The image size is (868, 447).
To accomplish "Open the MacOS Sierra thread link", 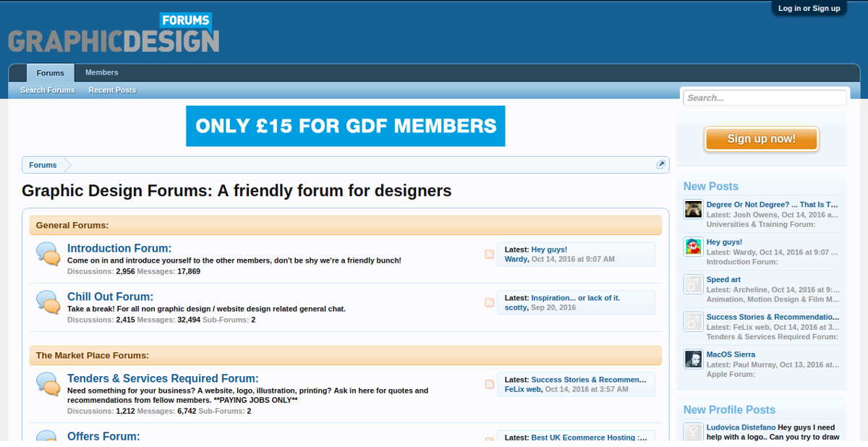I will coord(731,354).
